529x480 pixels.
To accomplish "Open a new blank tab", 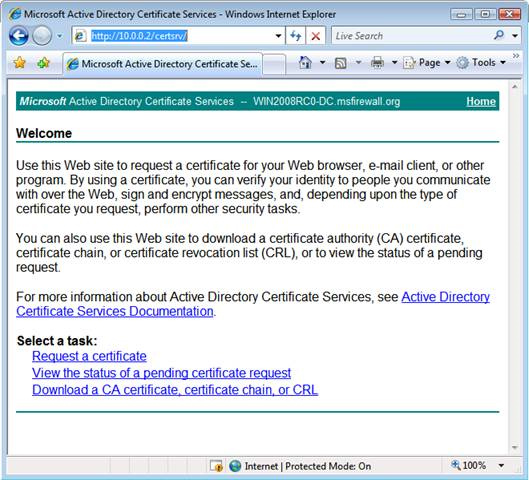I will tap(274, 64).
